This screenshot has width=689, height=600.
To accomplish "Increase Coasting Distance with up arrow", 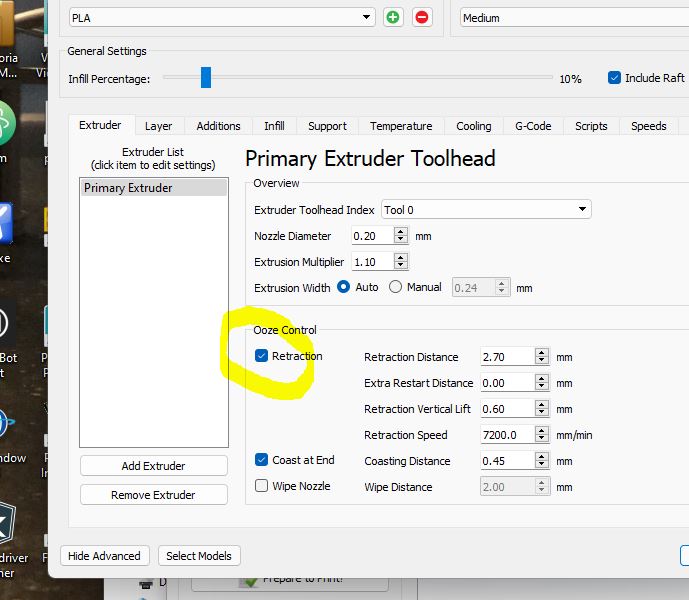I will 542,456.
